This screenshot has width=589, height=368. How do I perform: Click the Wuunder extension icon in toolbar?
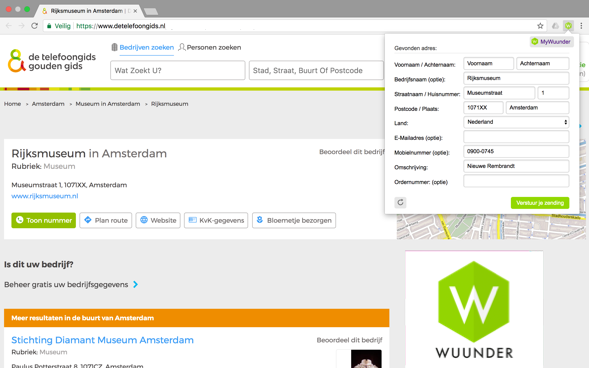coord(568,26)
